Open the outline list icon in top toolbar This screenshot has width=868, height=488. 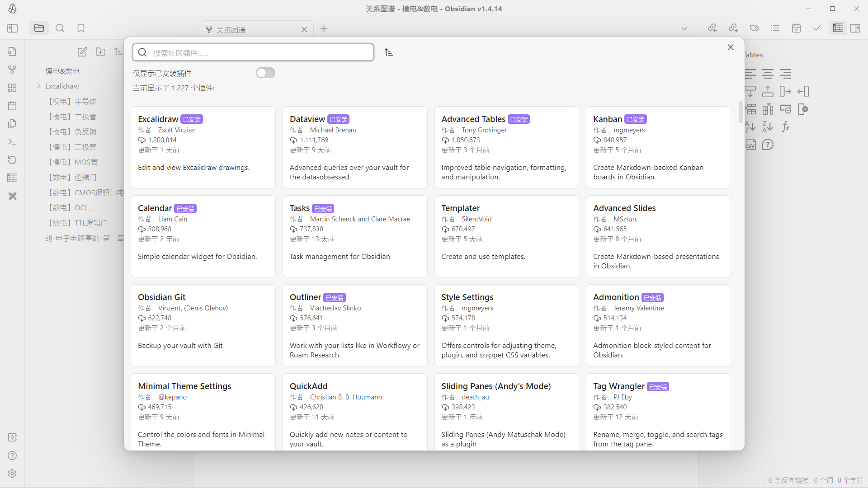coord(775,28)
